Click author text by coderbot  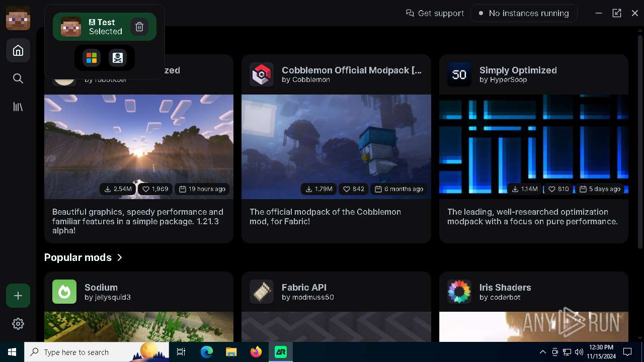click(500, 297)
